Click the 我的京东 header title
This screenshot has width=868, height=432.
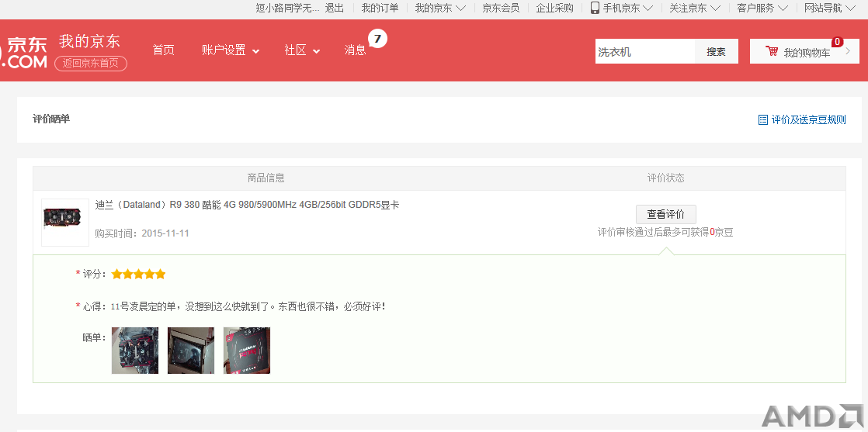coord(89,41)
